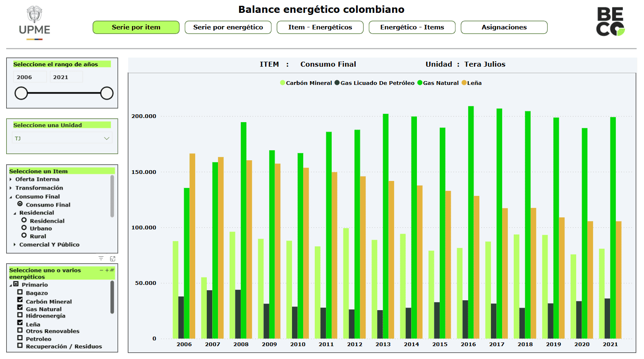Click the plus expand-all icon in energéticos header

(107, 270)
